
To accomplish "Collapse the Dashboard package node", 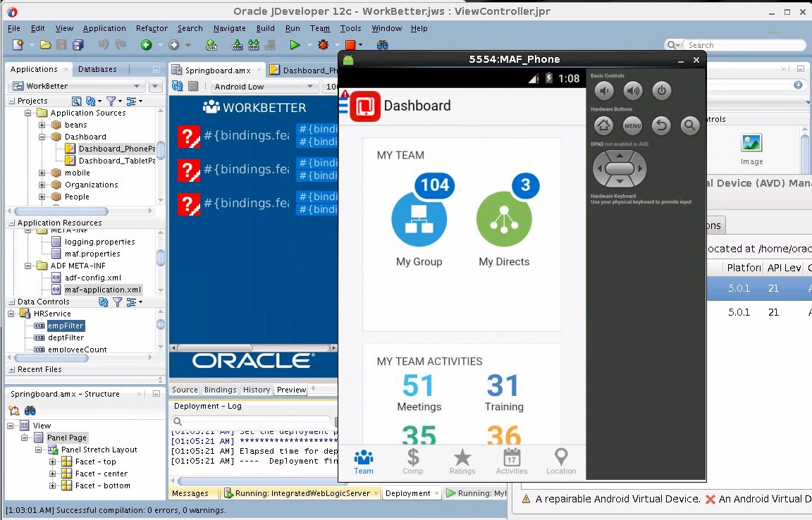I will pos(42,137).
